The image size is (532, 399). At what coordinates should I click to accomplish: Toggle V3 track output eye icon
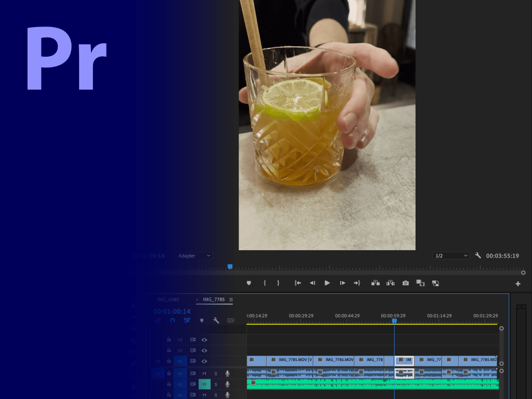204,340
